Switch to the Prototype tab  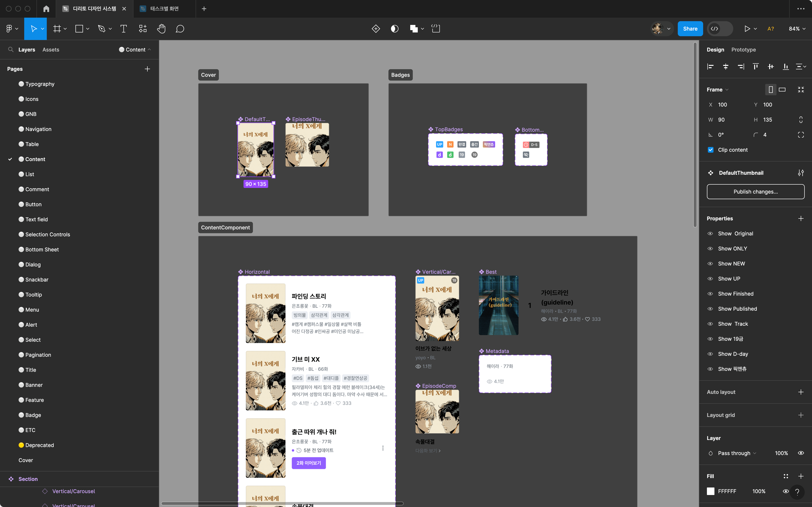coord(743,50)
